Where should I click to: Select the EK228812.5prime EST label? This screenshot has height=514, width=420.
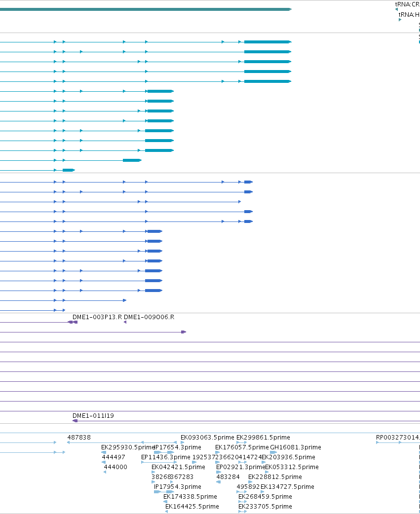click(x=275, y=477)
